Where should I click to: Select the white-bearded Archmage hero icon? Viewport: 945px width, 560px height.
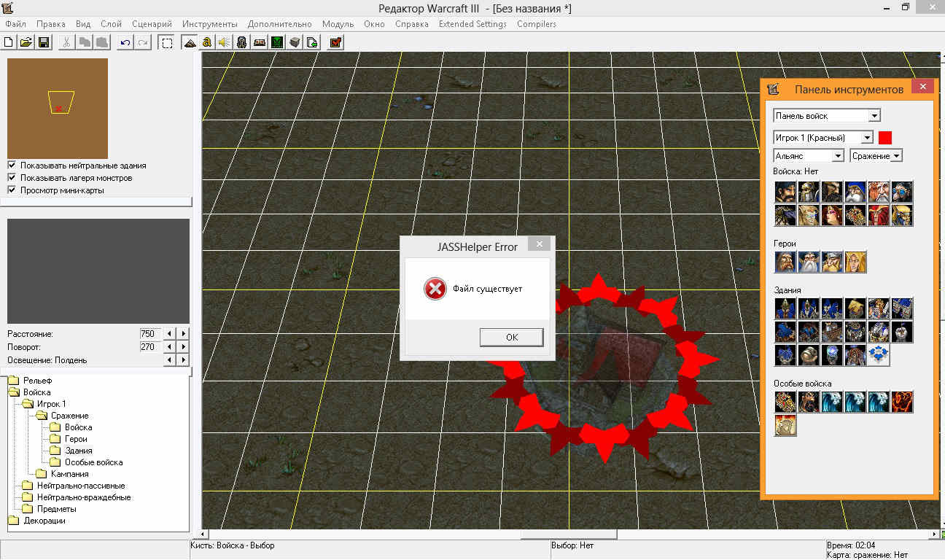[x=809, y=262]
